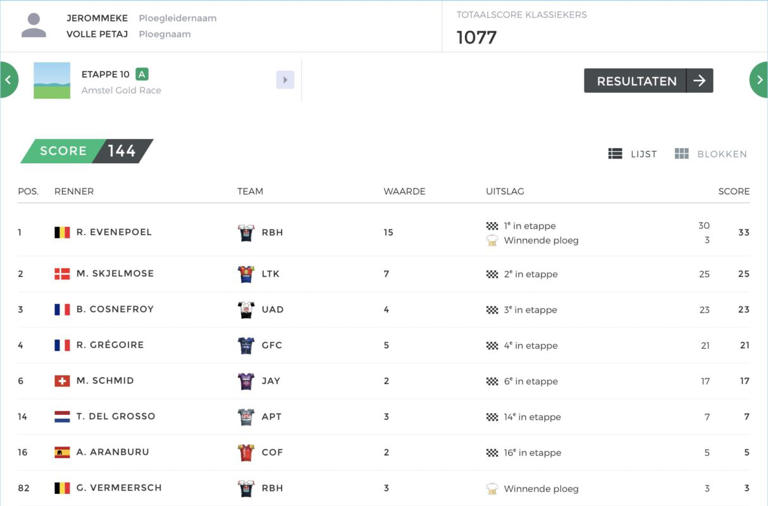768x506 pixels.
Task: Click the Danish flag next to M. Skjelmose
Action: [x=62, y=274]
